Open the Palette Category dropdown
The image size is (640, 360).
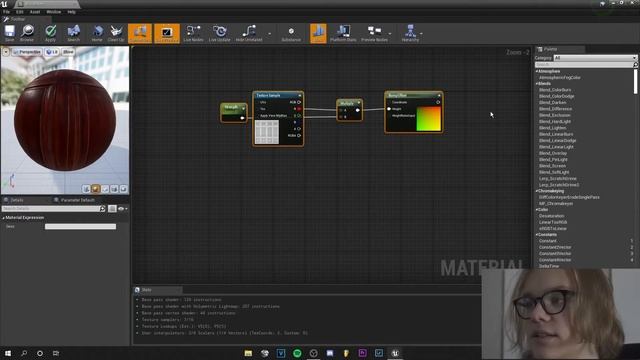click(x=595, y=58)
